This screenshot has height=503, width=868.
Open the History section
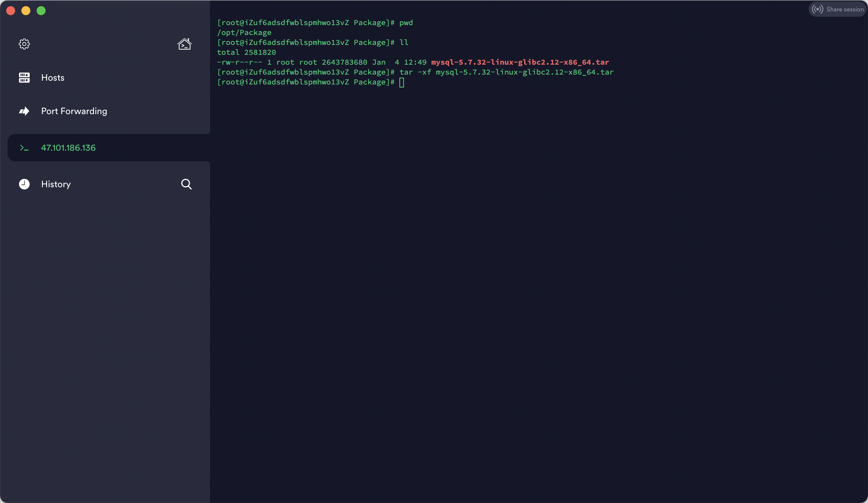click(56, 184)
